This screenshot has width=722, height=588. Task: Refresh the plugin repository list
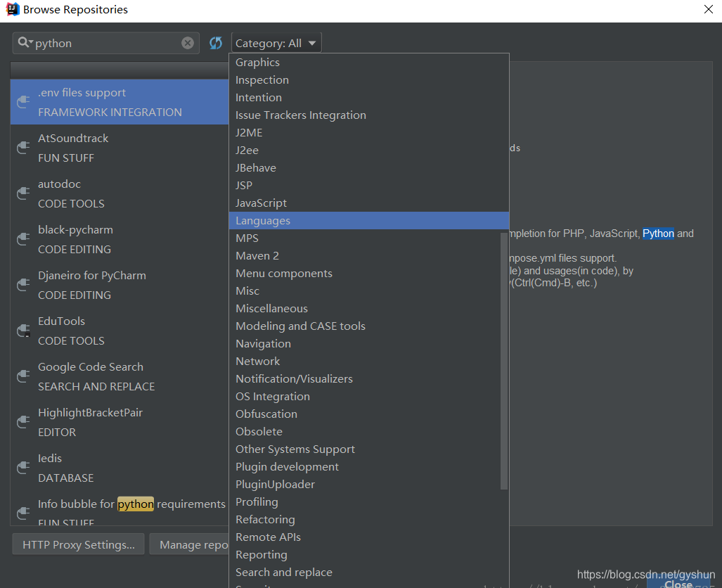click(x=215, y=43)
